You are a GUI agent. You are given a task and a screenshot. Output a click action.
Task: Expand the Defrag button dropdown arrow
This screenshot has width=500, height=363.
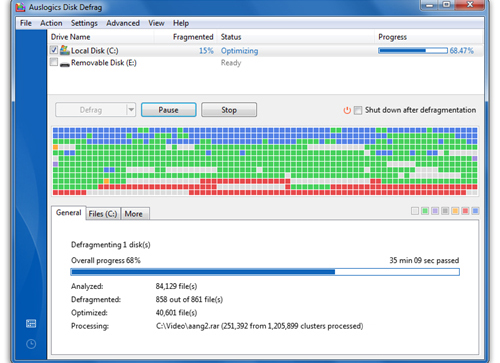click(131, 110)
